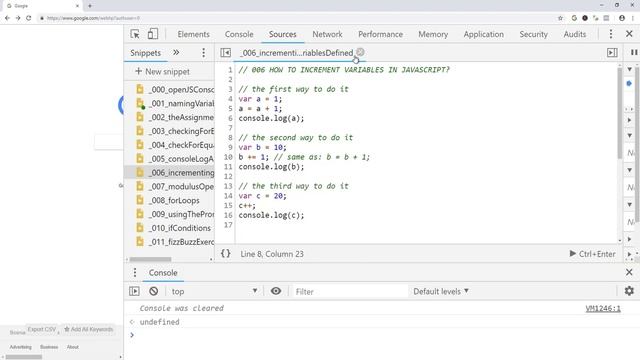Viewport: 640px width, 360px height.
Task: Open the Default levels dropdown
Action: coord(441,291)
